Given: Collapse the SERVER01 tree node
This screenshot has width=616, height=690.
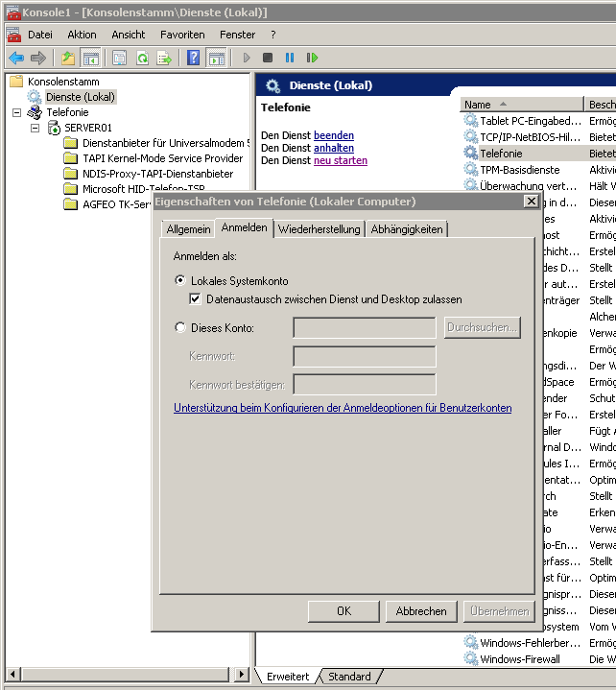Looking at the screenshot, I should 35,128.
